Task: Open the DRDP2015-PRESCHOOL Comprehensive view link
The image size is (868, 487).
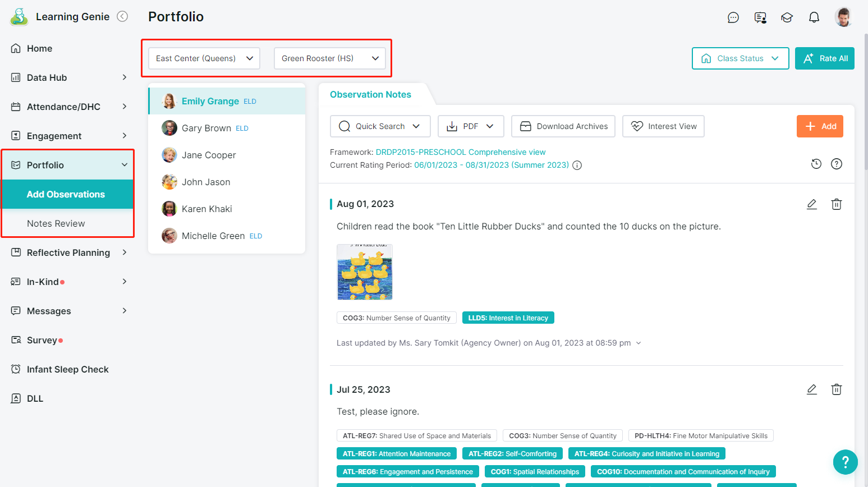Action: click(x=460, y=152)
